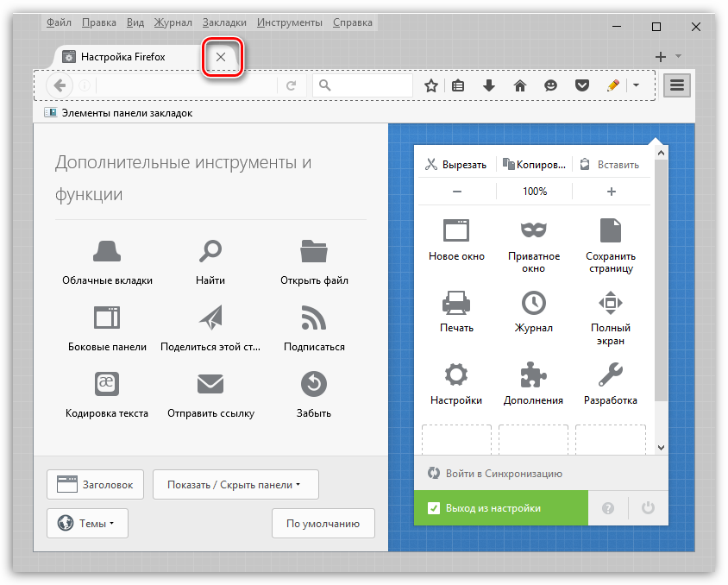
Task: Click the По умолчанию button
Action: 323,523
